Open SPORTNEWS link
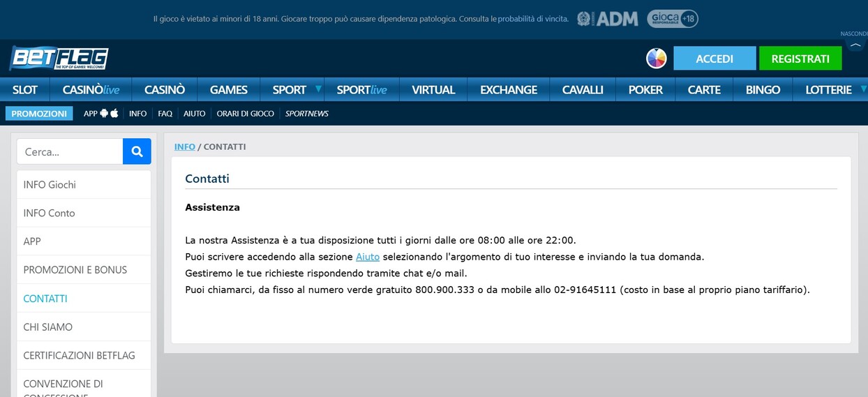The image size is (868, 397). pyautogui.click(x=307, y=113)
